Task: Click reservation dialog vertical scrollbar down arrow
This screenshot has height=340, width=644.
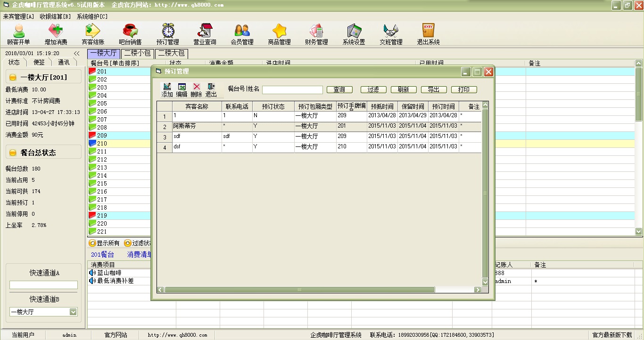Action: [485, 282]
